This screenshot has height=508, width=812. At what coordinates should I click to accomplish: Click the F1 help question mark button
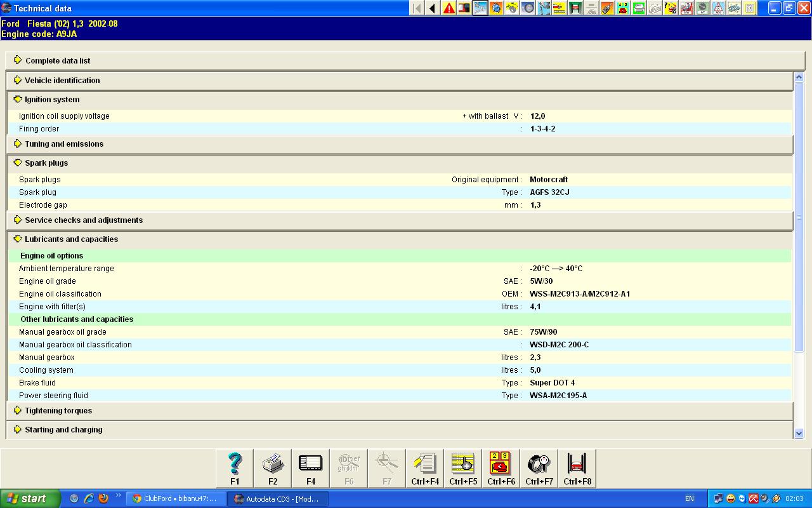click(x=235, y=468)
